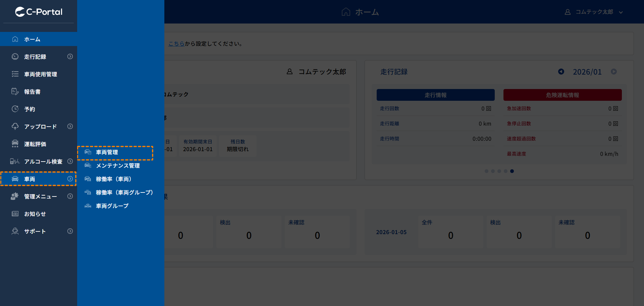Expand the アルコール検査 menu arrow
Image resolution: width=644 pixels, height=306 pixels.
(70, 162)
